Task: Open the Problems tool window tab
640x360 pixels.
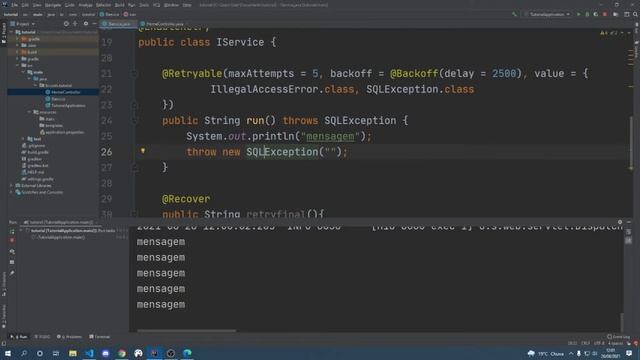Action: point(70,337)
